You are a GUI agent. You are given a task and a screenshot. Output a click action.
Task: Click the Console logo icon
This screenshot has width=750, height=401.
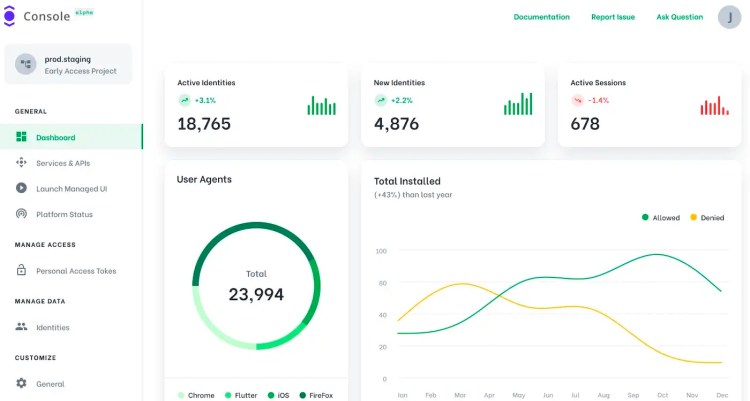[x=10, y=17]
